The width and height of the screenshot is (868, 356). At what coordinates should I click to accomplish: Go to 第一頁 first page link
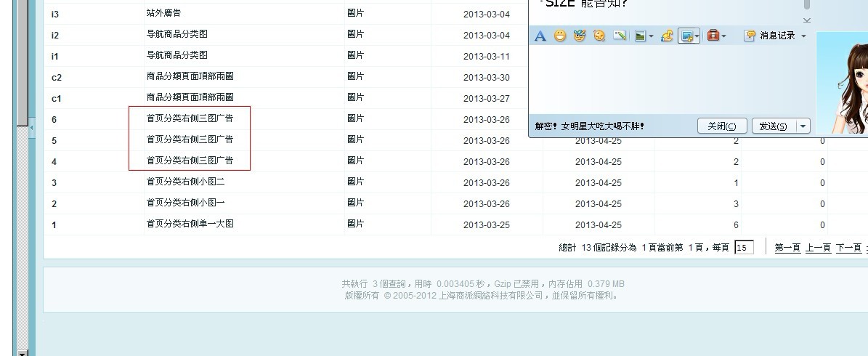pyautogui.click(x=787, y=248)
